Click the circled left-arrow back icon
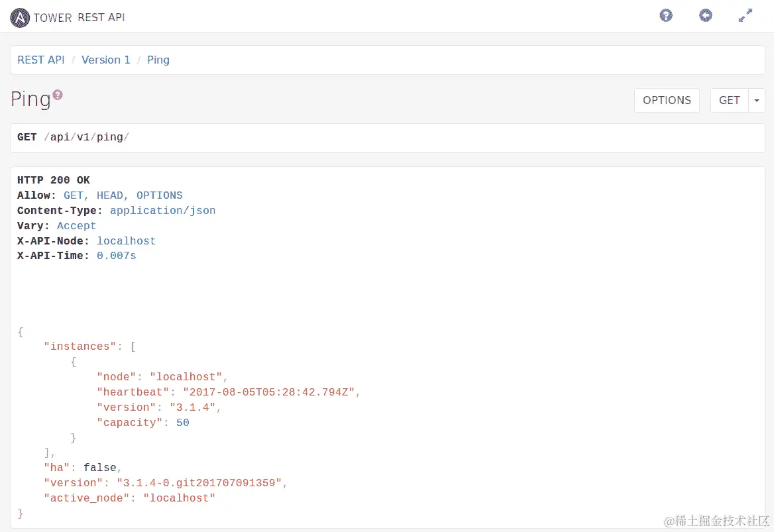The width and height of the screenshot is (774, 532). tap(706, 16)
